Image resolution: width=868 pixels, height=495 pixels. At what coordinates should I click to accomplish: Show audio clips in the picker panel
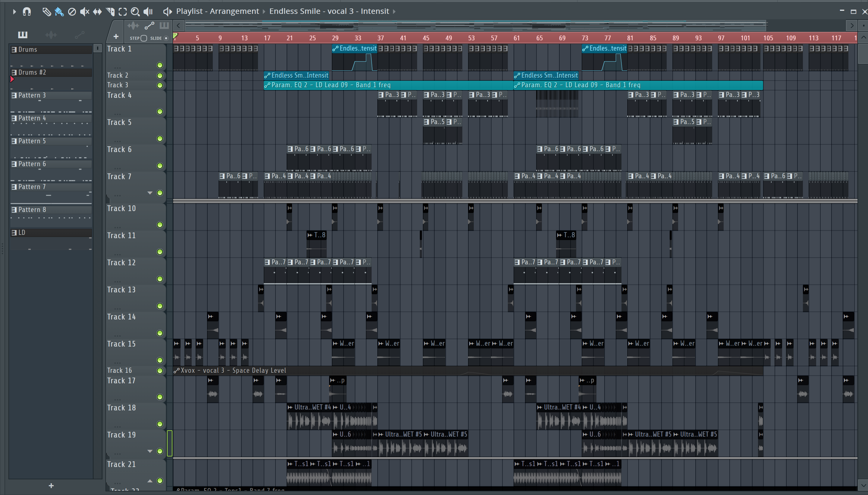pos(51,35)
